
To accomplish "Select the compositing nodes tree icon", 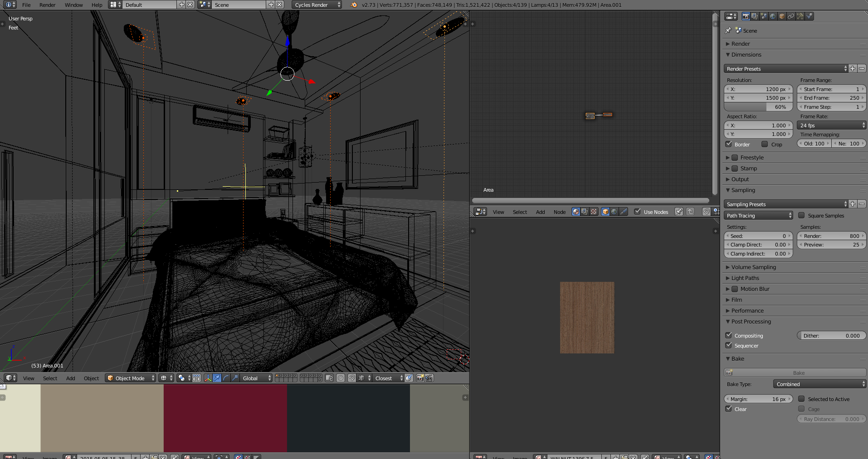I will tap(585, 212).
